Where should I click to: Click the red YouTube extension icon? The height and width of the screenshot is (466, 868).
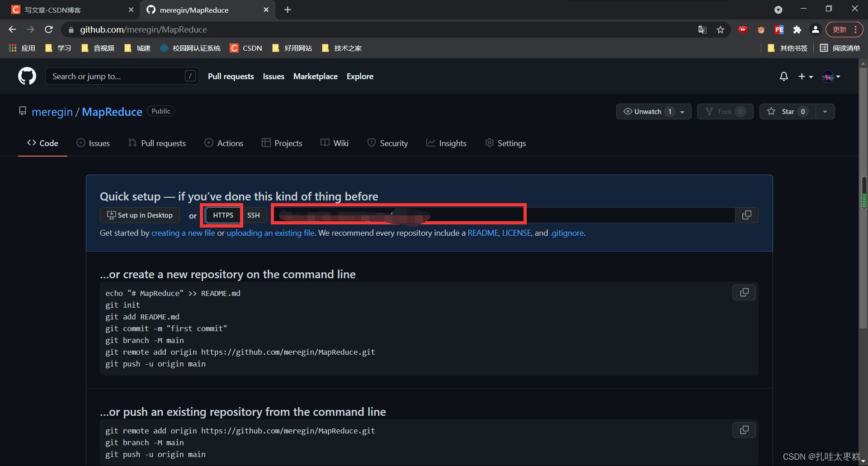pos(743,29)
